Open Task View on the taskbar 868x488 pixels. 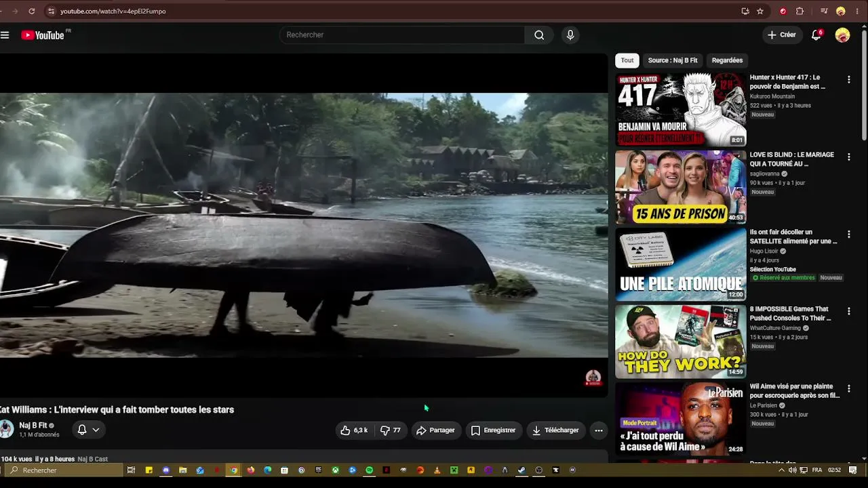(131, 470)
